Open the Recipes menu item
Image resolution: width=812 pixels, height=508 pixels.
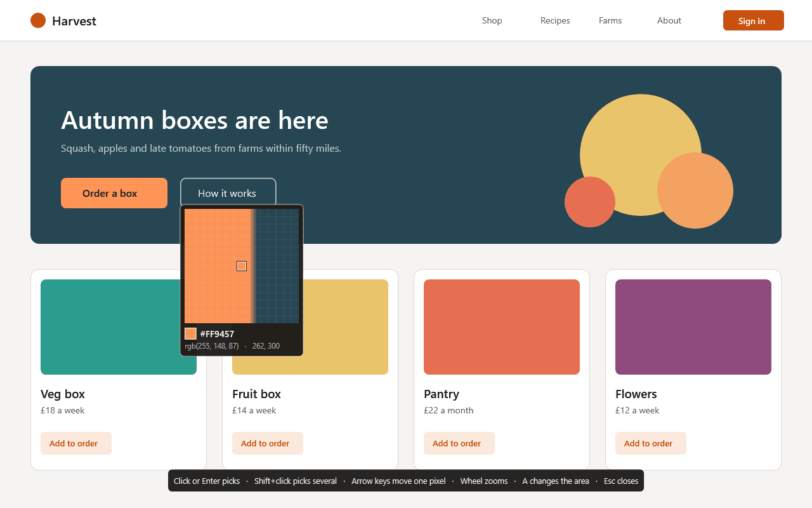(555, 20)
